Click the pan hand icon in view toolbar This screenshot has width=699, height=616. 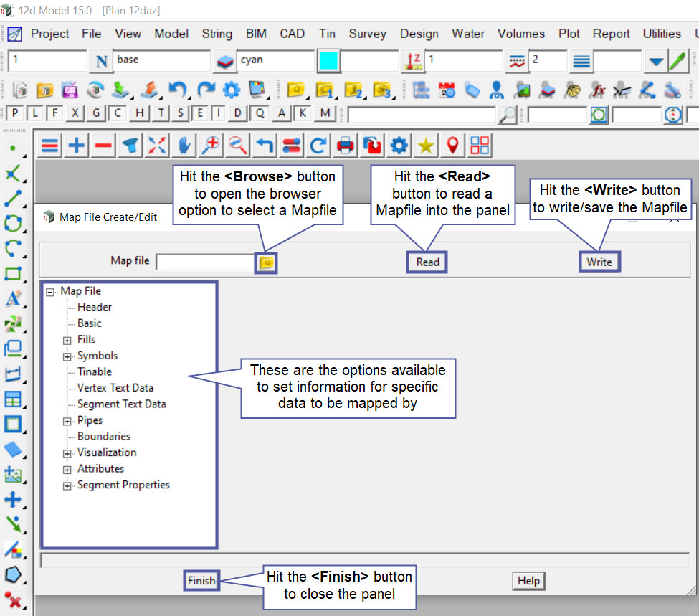point(184,146)
